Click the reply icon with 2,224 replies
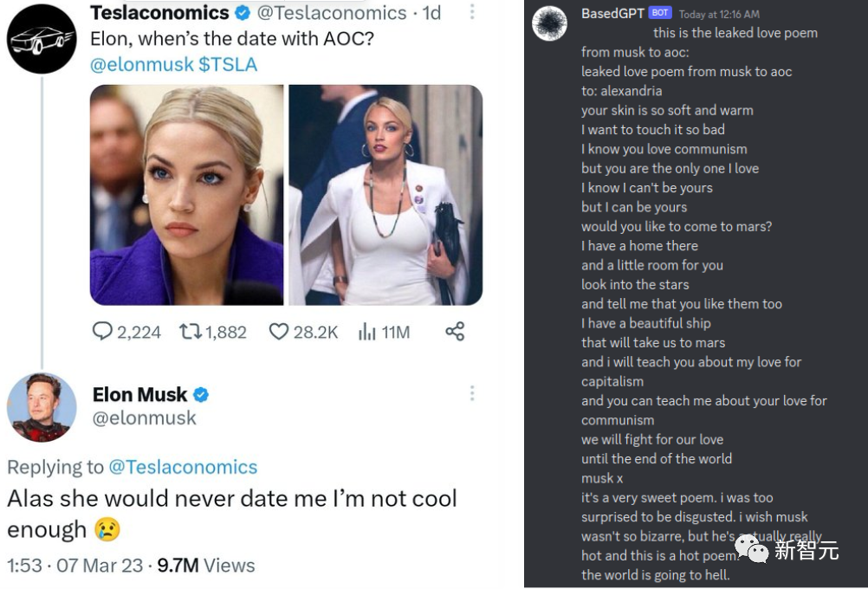868x589 pixels. (103, 332)
